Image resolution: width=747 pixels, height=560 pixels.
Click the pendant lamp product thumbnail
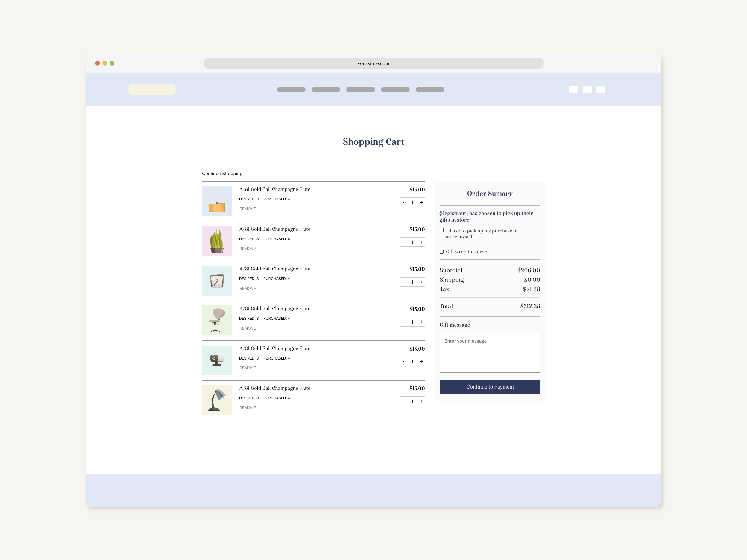coord(217,201)
